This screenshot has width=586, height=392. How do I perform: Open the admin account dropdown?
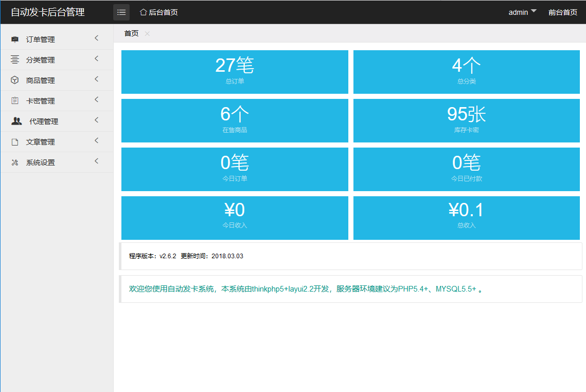(x=521, y=12)
